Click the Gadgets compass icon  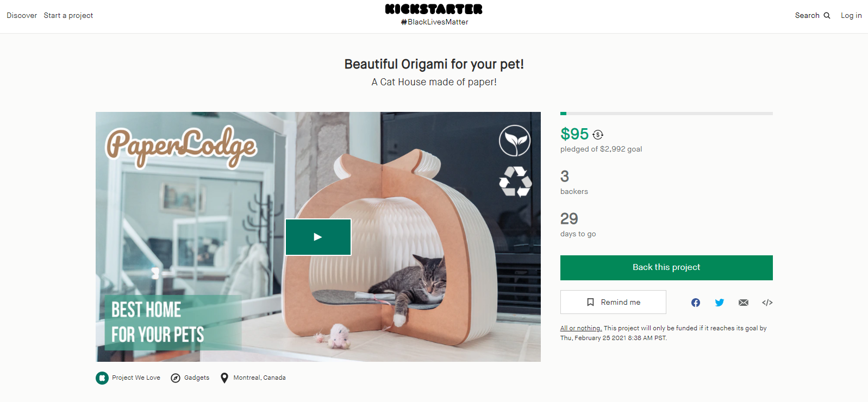coord(176,378)
